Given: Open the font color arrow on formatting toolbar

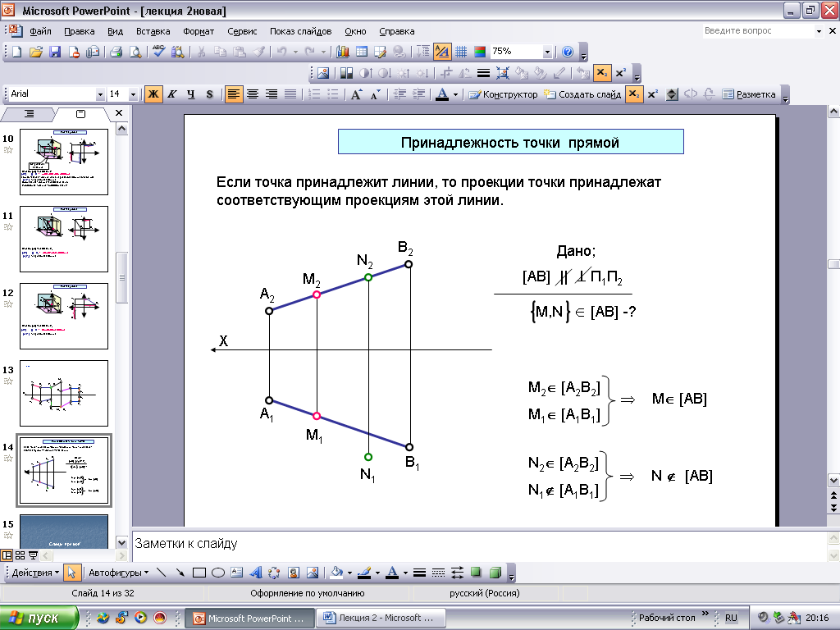Looking at the screenshot, I should pyautogui.click(x=455, y=94).
